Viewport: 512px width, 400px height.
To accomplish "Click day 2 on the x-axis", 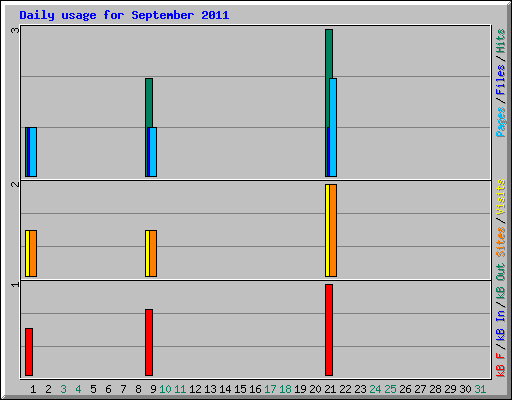I will (x=48, y=389).
